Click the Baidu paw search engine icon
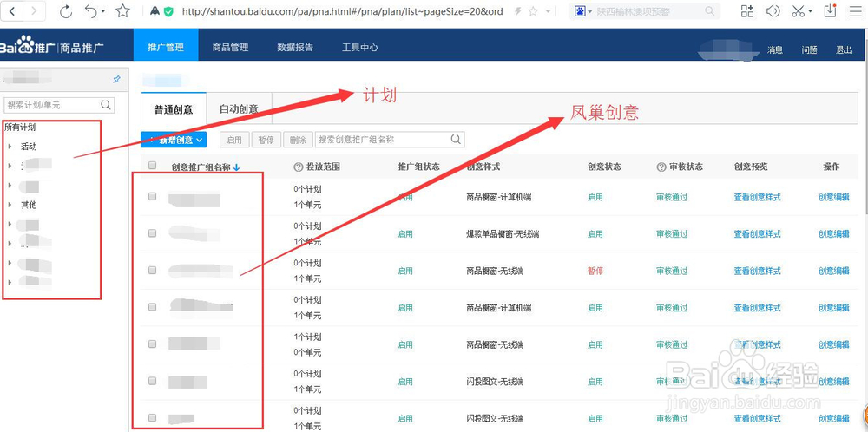This screenshot has width=868, height=432. 580,11
